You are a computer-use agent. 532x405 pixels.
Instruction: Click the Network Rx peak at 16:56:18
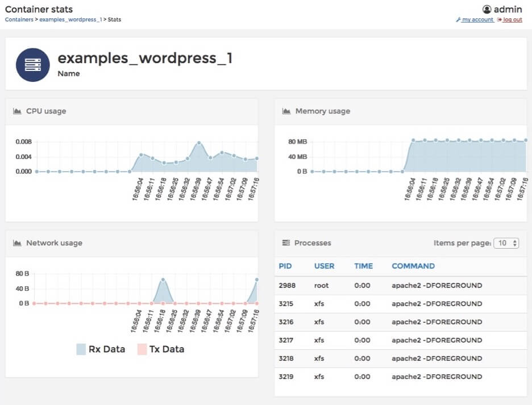(x=163, y=280)
